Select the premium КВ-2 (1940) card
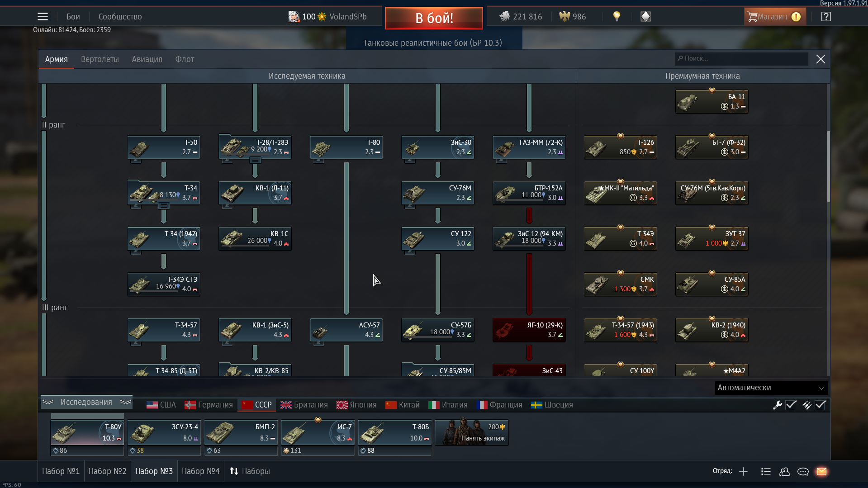868x488 pixels. tap(712, 330)
